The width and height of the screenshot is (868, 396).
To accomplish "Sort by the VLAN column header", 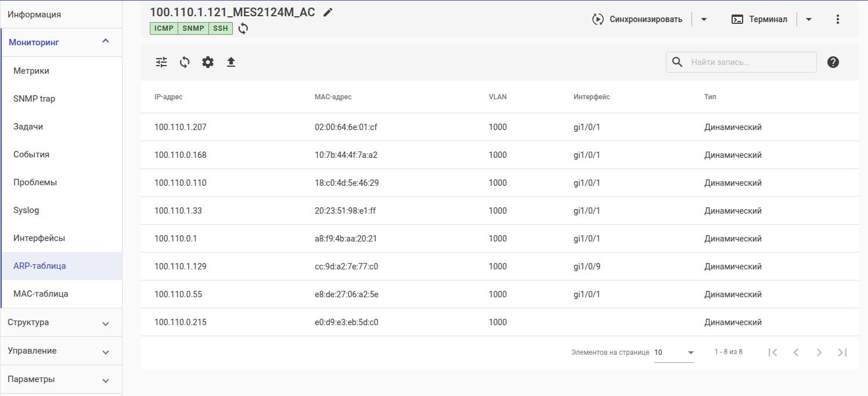I will [498, 97].
